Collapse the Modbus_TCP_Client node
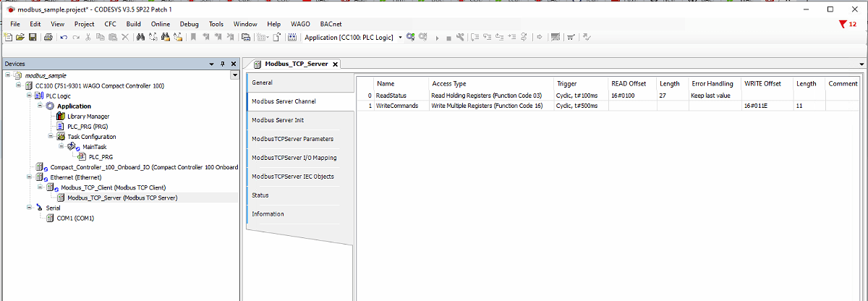868x301 pixels. point(39,187)
